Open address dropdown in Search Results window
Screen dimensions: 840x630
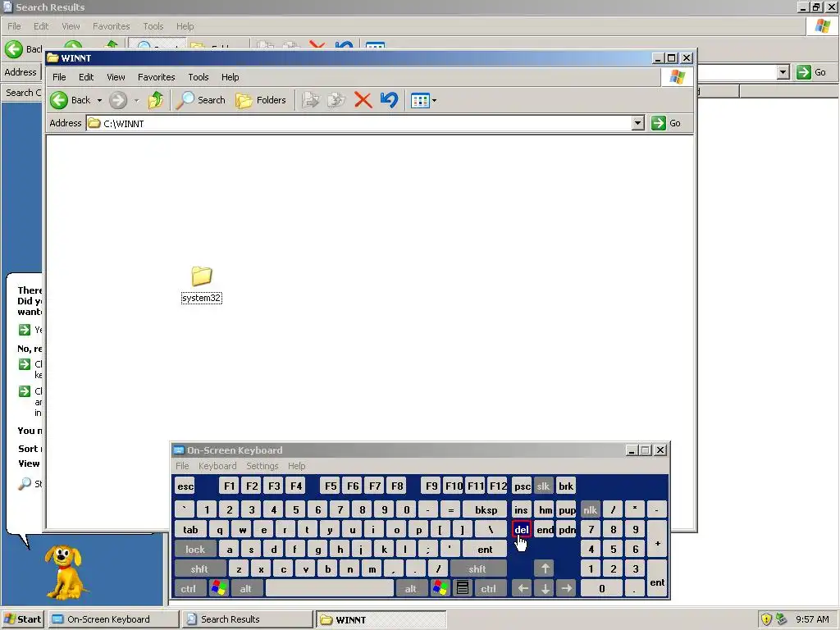pyautogui.click(x=783, y=72)
